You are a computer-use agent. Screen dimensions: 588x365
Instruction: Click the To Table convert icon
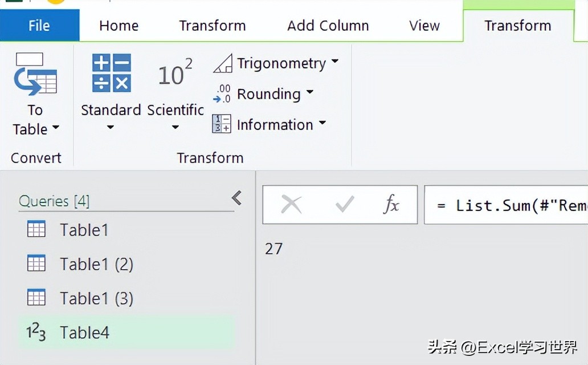(x=35, y=74)
